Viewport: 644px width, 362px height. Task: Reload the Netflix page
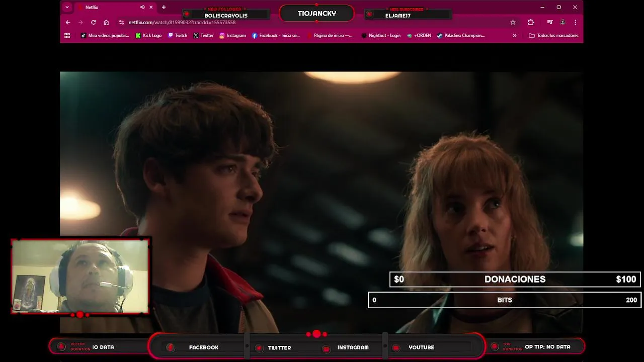click(93, 23)
